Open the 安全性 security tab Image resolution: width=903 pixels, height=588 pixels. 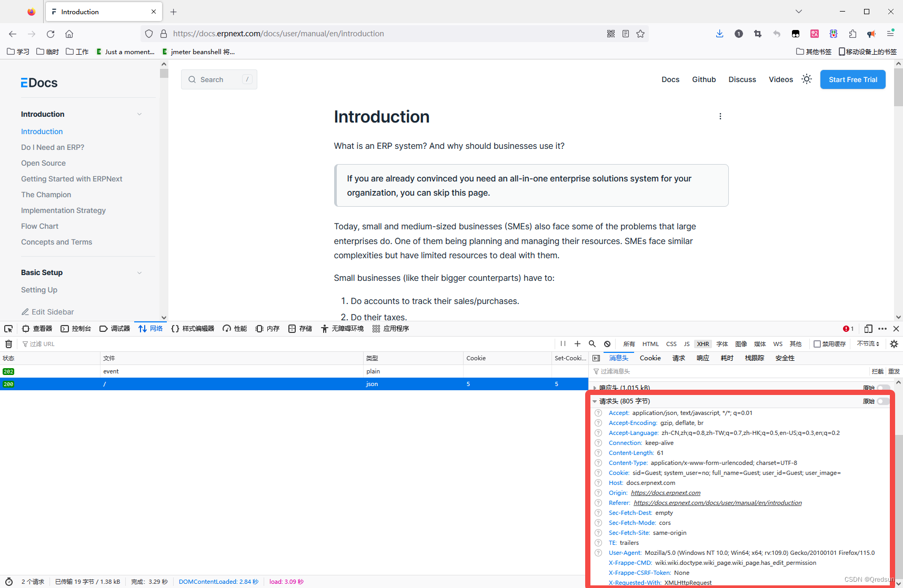(x=785, y=358)
